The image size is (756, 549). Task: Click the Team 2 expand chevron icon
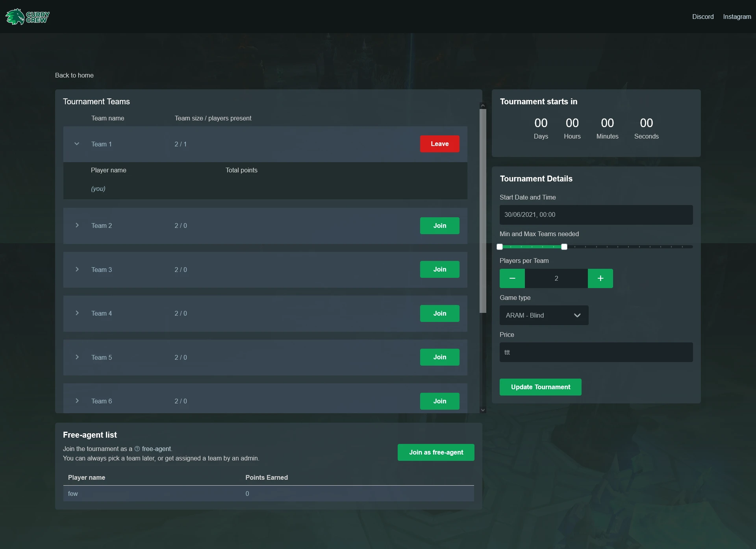tap(77, 225)
